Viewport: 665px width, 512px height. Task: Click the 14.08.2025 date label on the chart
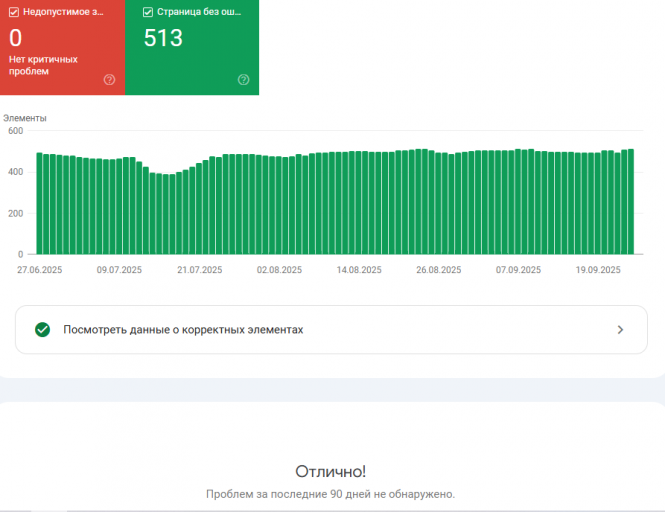pos(359,270)
